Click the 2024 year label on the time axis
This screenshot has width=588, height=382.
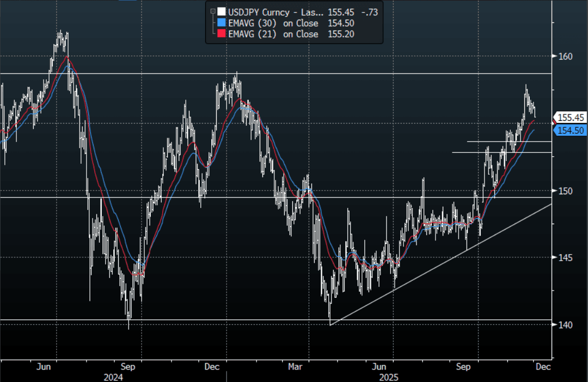113,377
